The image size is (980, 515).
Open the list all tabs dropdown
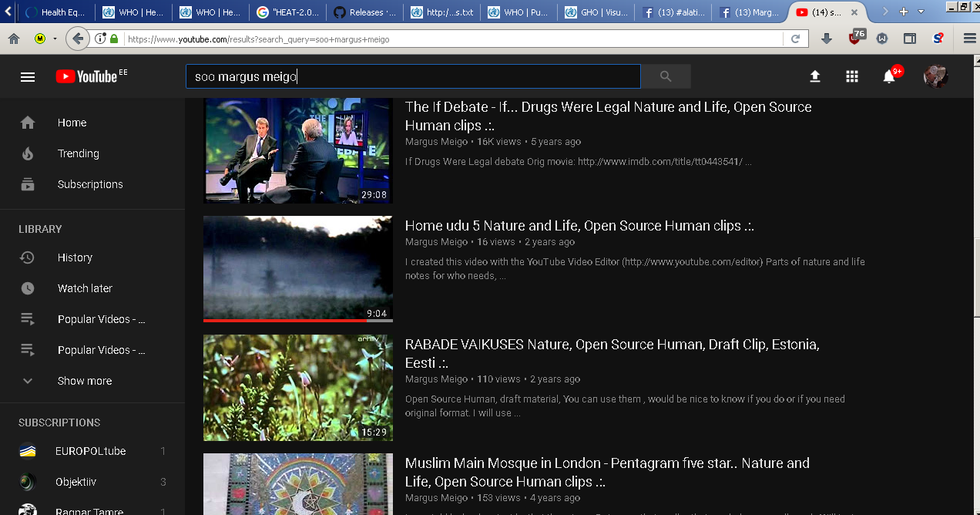coord(921,12)
